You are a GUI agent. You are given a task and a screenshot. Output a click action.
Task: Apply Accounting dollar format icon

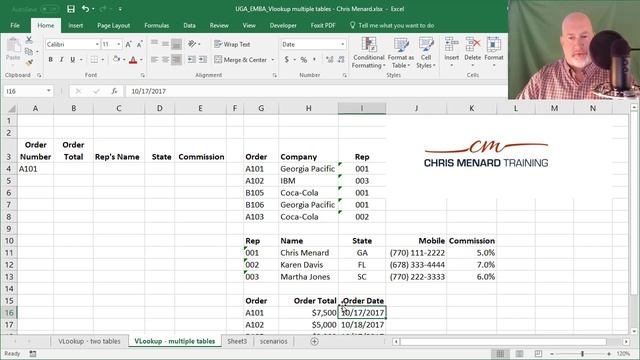287,60
